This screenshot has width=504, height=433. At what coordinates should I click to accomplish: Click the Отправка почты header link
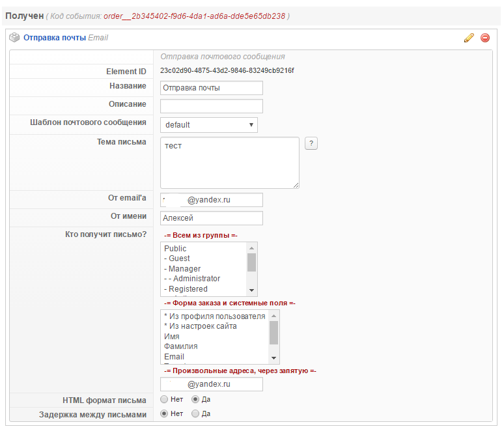click(x=55, y=38)
